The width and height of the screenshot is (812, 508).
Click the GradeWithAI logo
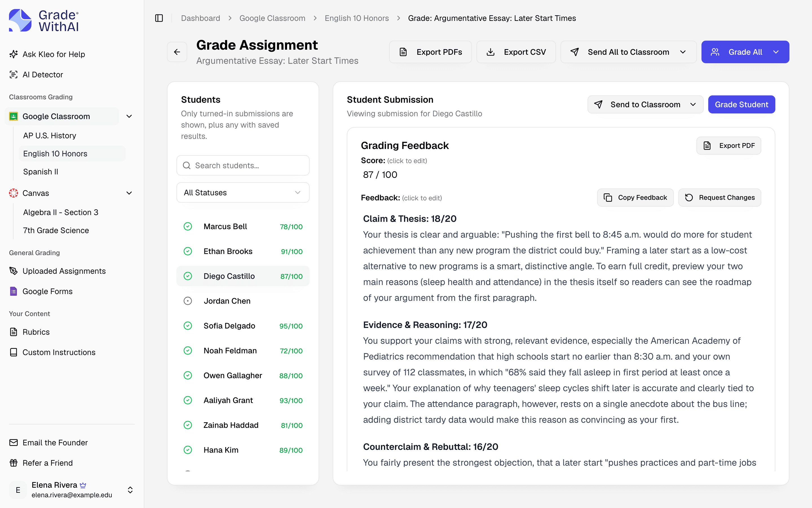point(44,21)
